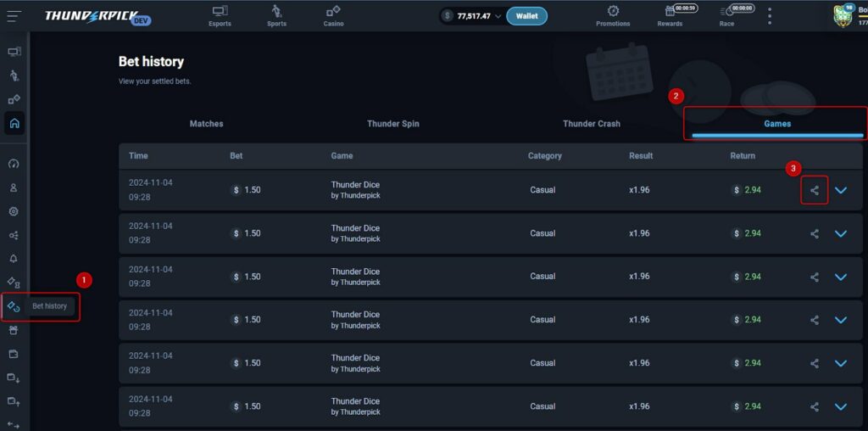
Task: Click the highlighted Home icon in the sidebar
Action: (x=14, y=123)
